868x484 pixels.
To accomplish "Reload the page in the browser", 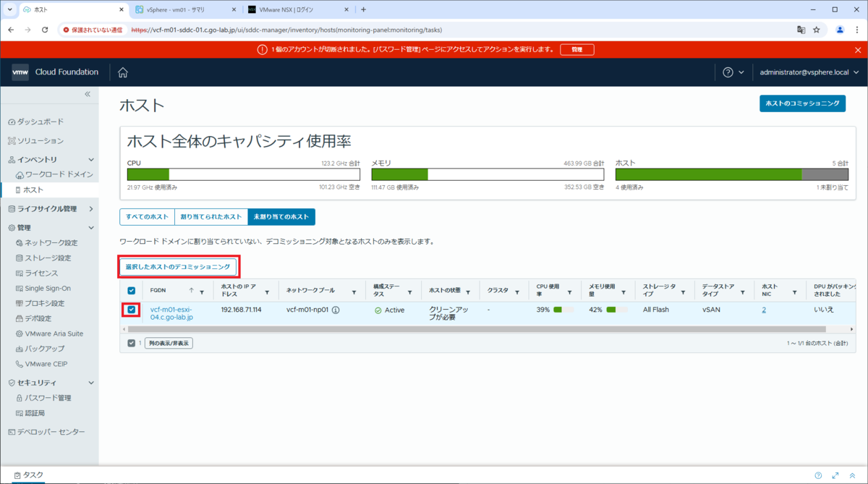I will [x=45, y=30].
